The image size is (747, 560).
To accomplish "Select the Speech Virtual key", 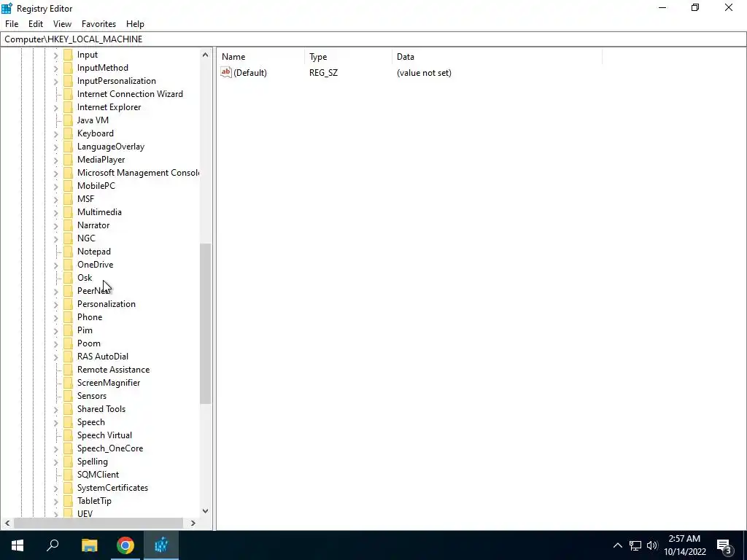I will [x=105, y=435].
